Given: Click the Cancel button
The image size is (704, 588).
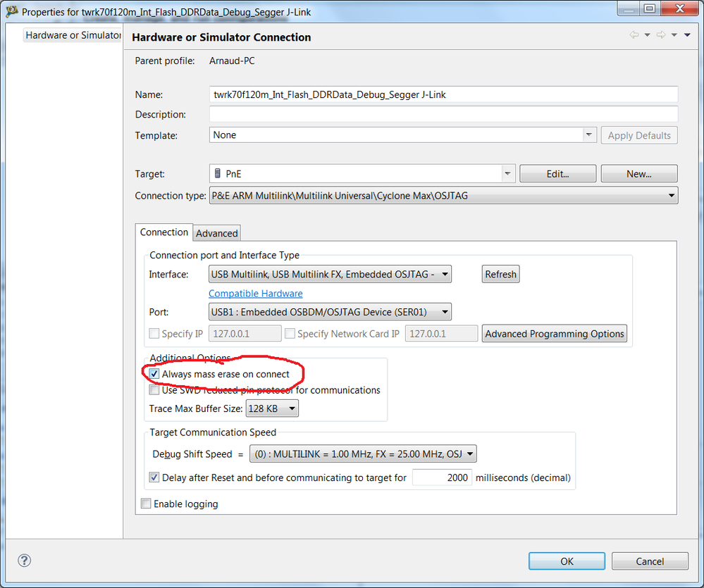Looking at the screenshot, I should 650,561.
